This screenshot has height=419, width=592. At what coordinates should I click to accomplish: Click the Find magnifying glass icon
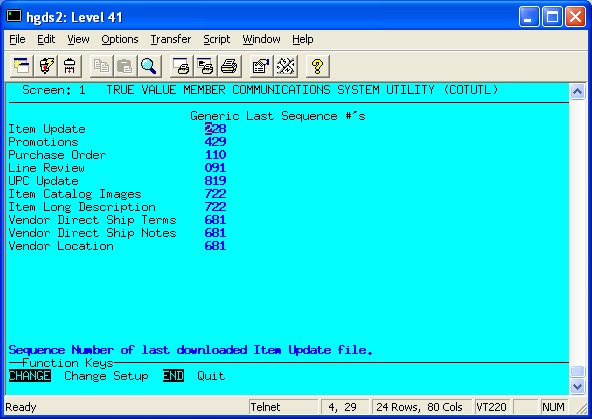point(149,66)
